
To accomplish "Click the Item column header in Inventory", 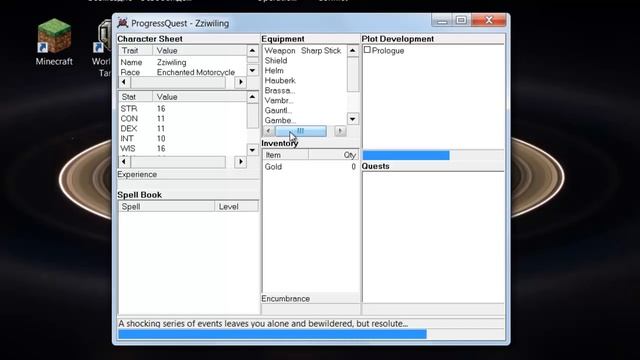I will (286, 155).
